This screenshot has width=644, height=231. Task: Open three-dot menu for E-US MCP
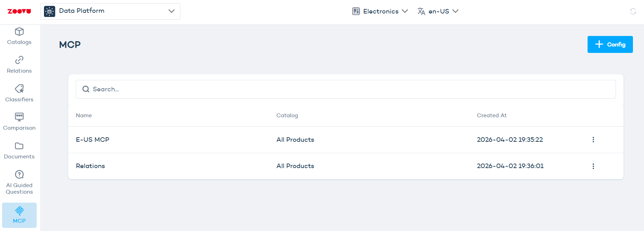point(593,140)
